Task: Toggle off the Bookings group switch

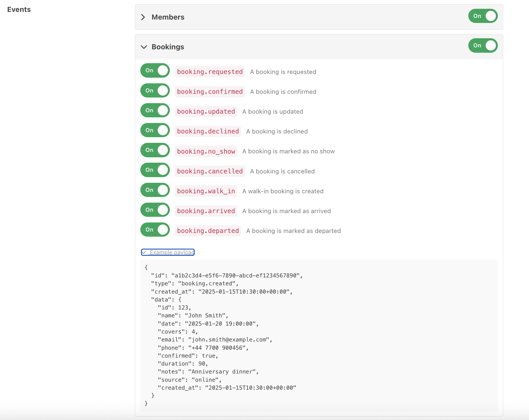Action: 483,45
